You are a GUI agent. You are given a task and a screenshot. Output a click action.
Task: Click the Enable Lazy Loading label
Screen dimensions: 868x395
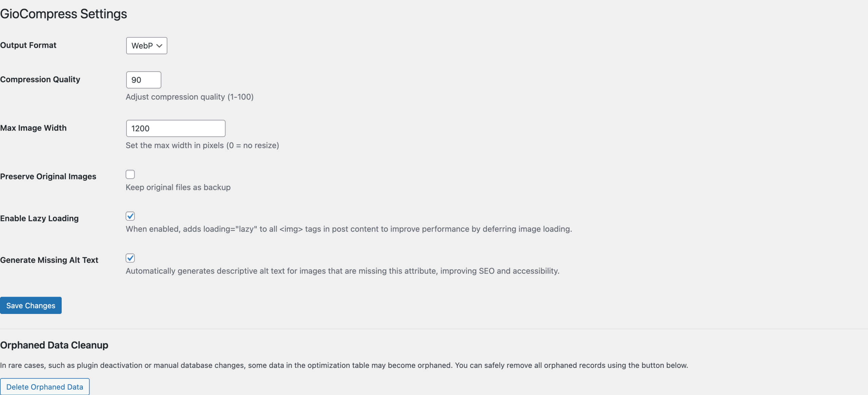point(39,218)
